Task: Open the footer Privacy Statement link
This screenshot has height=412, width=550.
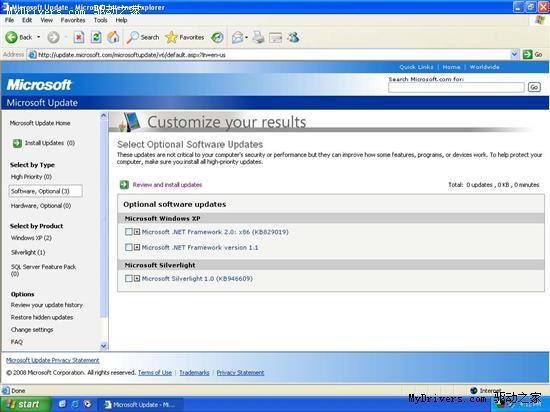Action: click(240, 373)
